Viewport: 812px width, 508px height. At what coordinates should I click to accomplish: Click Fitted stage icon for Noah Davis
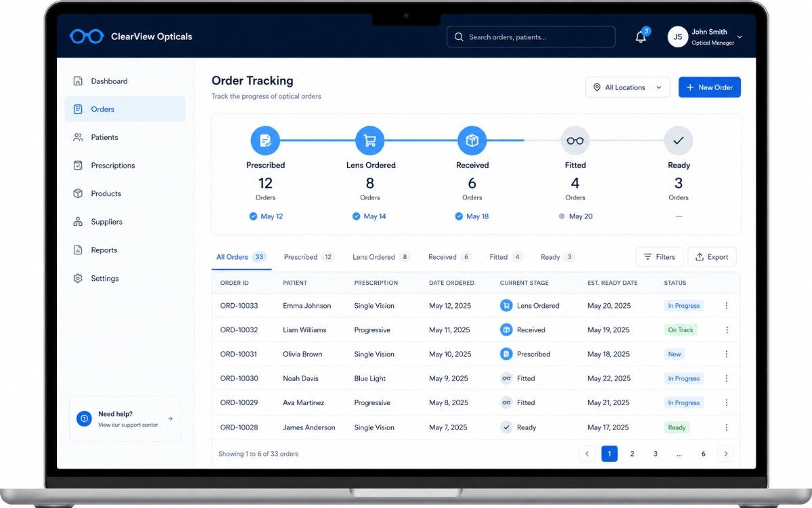pyautogui.click(x=506, y=379)
